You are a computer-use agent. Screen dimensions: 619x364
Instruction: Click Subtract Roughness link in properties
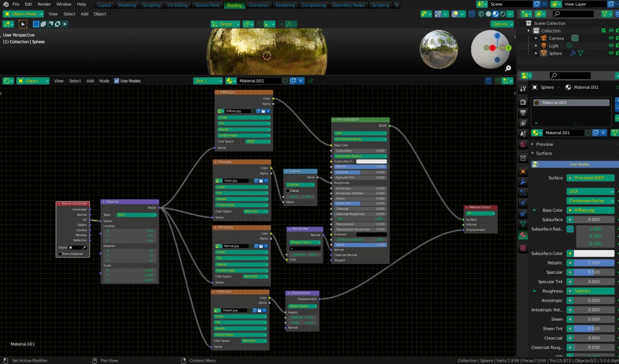pyautogui.click(x=591, y=291)
